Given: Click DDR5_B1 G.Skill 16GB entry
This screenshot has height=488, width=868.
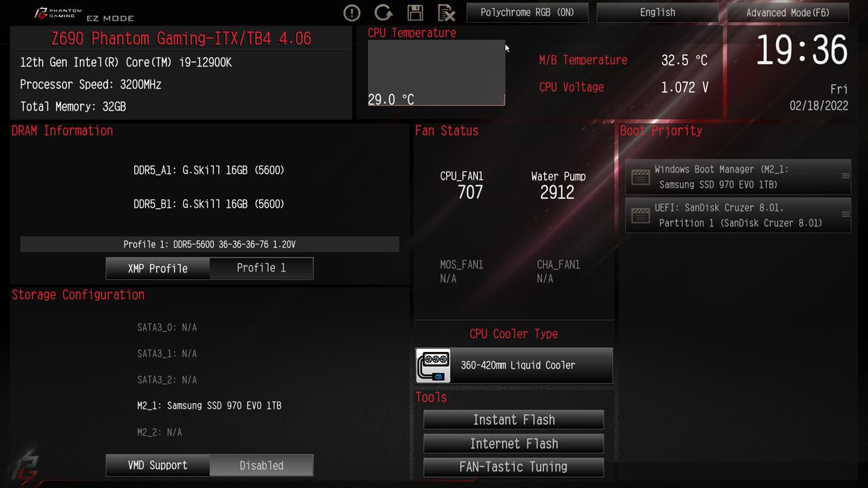Looking at the screenshot, I should 209,204.
